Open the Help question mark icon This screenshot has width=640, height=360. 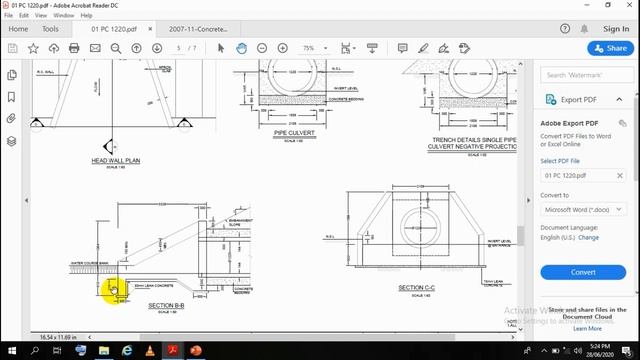[x=565, y=29]
